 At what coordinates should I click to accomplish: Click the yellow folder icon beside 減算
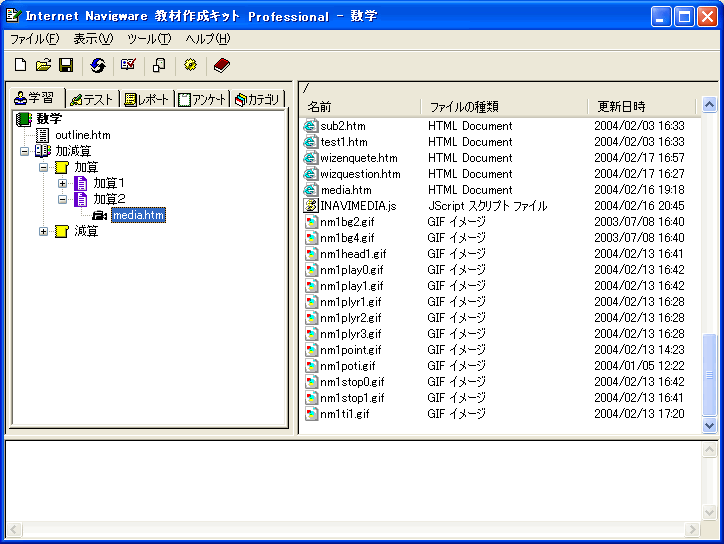point(62,231)
